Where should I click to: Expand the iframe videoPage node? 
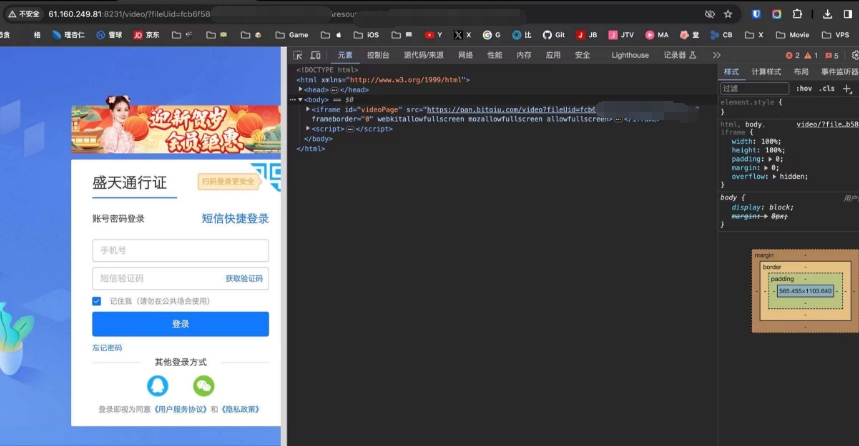pyautogui.click(x=308, y=110)
